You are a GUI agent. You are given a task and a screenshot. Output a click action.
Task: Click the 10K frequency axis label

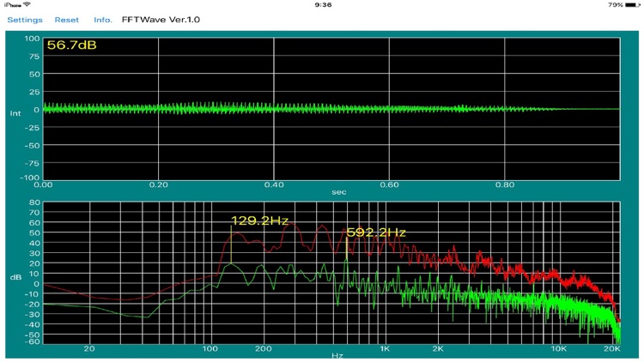pyautogui.click(x=559, y=348)
